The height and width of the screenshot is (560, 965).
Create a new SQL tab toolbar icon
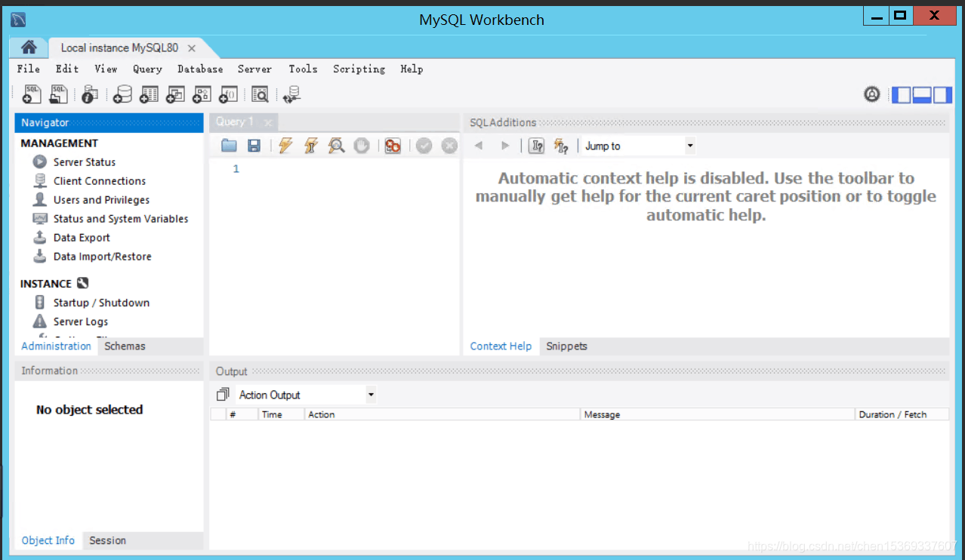(32, 94)
